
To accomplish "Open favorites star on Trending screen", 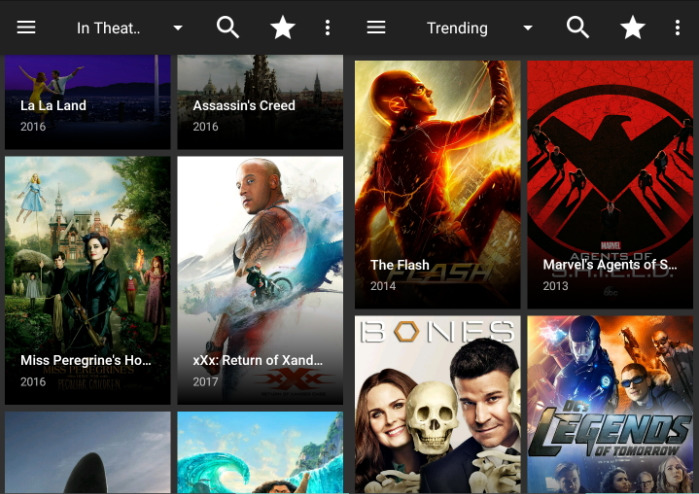I will [x=633, y=28].
